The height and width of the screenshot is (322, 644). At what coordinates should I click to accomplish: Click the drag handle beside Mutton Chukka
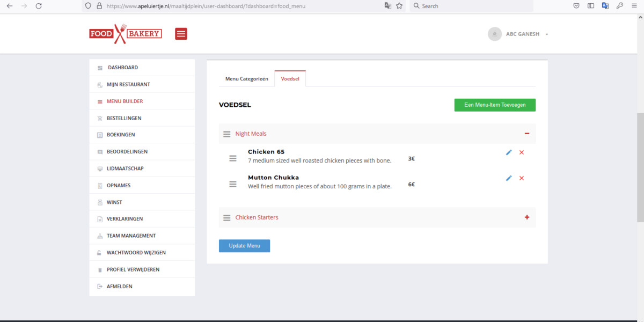click(x=233, y=184)
